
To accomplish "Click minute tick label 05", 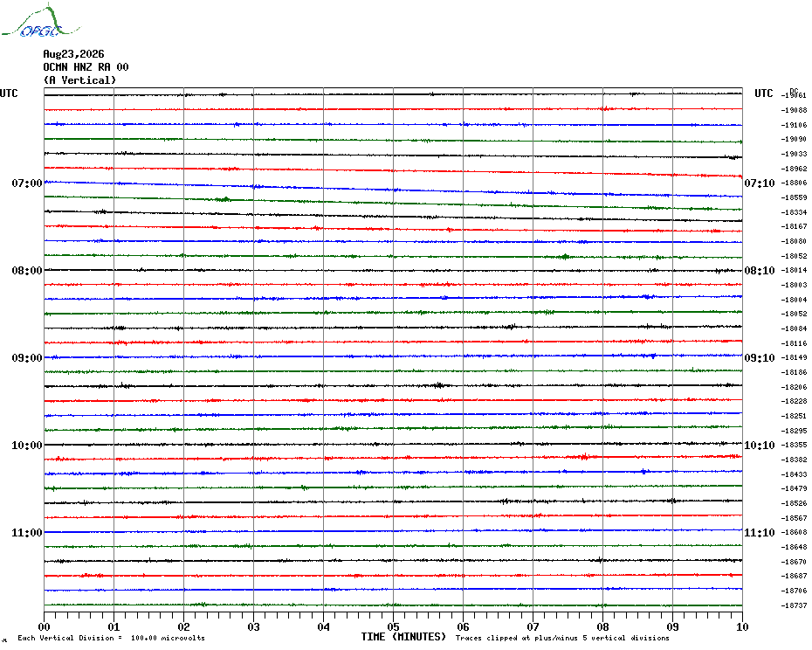I will point(393,626).
